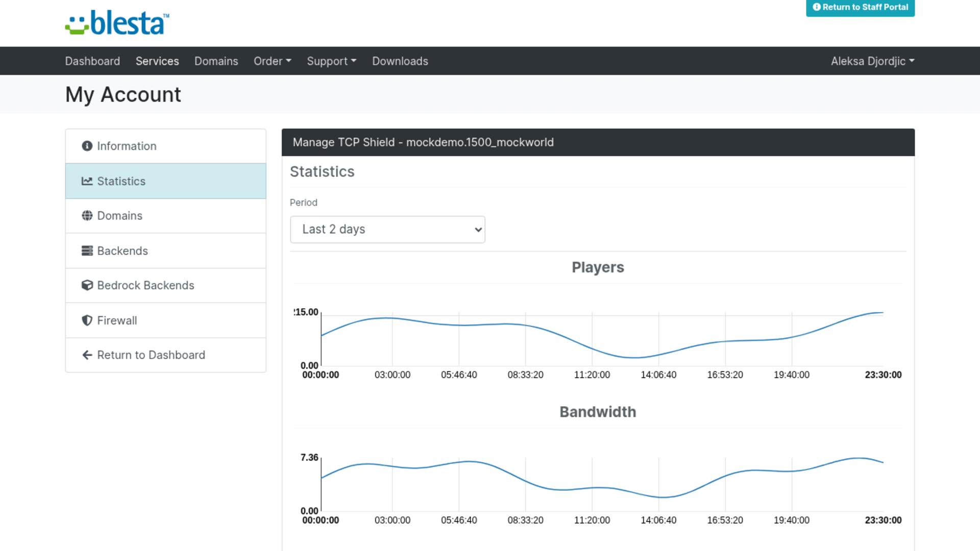Select the Bedrock Backends sidebar tab
The height and width of the screenshot is (551, 980).
point(166,286)
